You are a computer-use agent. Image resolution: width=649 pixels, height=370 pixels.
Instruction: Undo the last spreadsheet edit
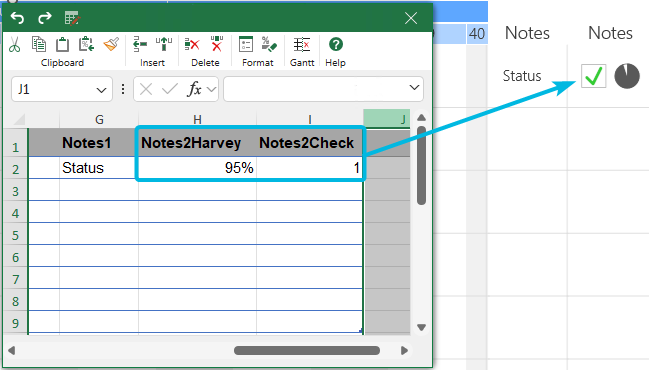(x=17, y=18)
